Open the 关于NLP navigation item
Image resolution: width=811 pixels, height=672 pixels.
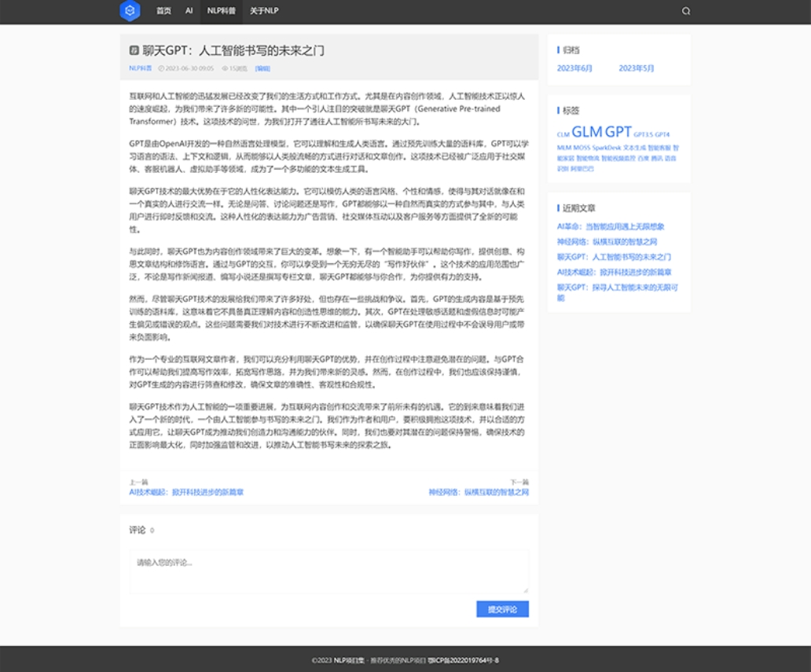[264, 10]
